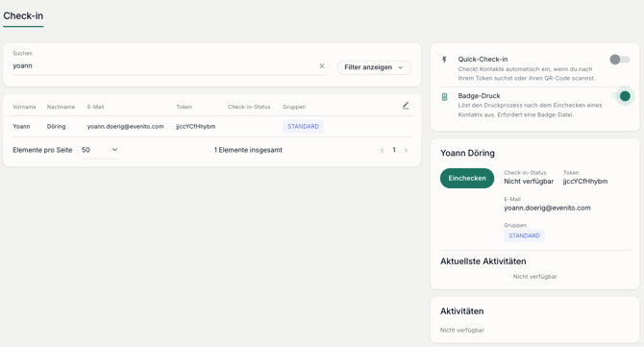Click the Quick-Check-in lightning icon
This screenshot has width=644, height=347.
click(x=444, y=60)
